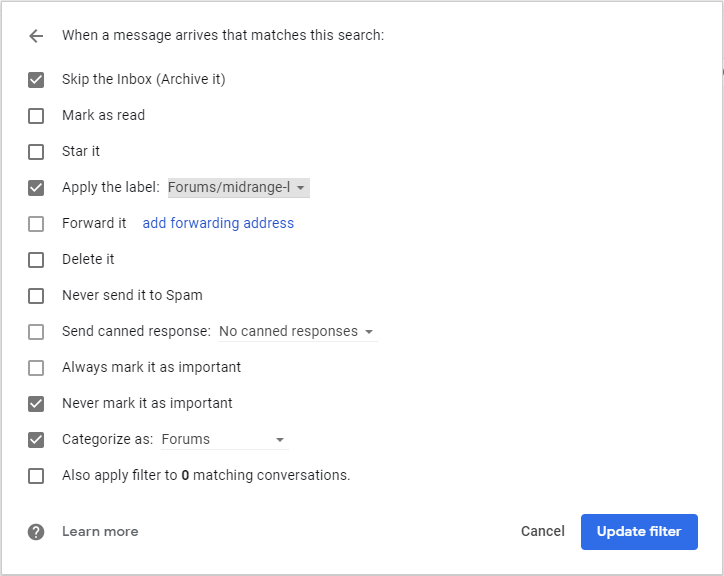This screenshot has height=576, width=724.
Task: Click the add forwarding address link
Action: coord(218,224)
